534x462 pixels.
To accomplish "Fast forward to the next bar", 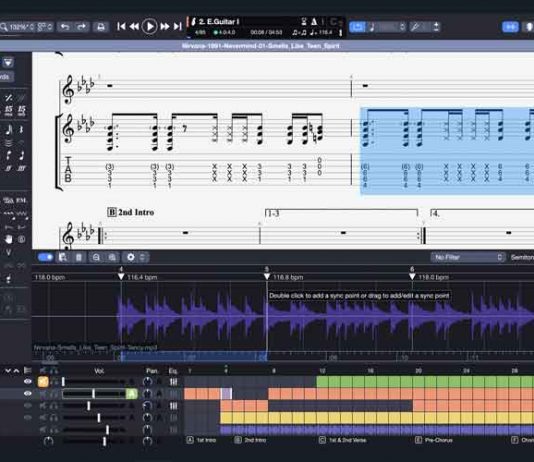I will (x=165, y=27).
